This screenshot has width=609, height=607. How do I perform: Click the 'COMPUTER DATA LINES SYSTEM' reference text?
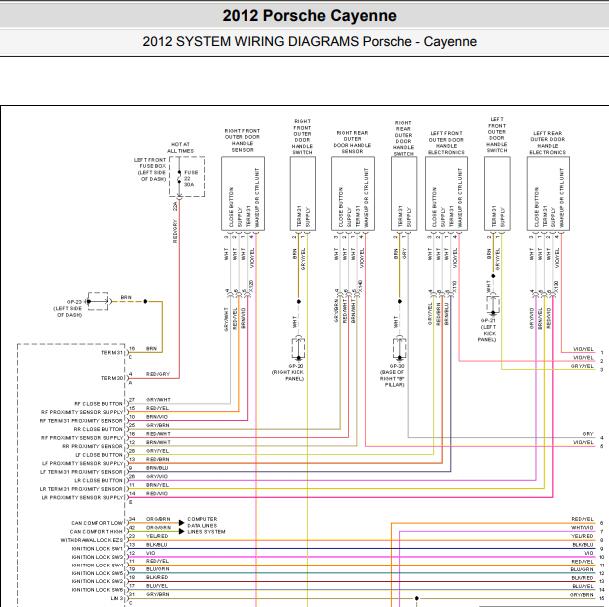click(206, 525)
